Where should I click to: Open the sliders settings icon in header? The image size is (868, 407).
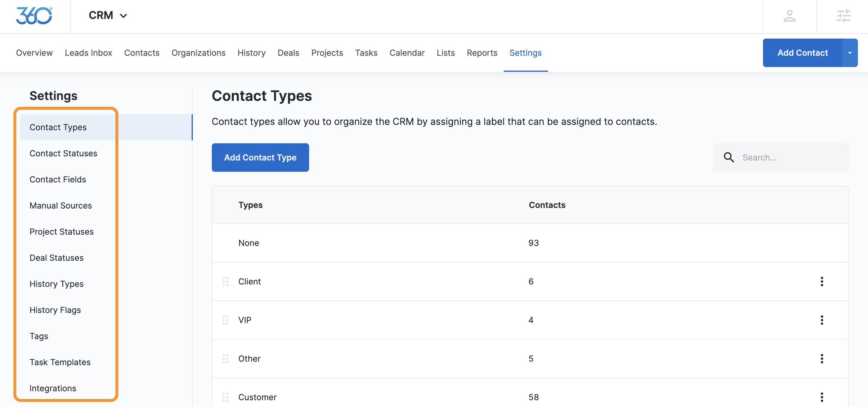click(x=843, y=16)
